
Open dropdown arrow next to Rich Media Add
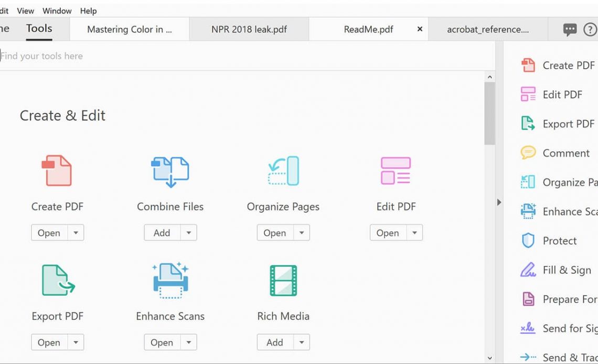tap(302, 342)
